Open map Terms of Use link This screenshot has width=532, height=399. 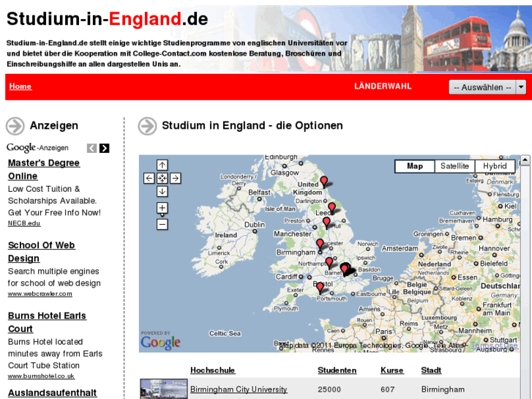(x=494, y=346)
